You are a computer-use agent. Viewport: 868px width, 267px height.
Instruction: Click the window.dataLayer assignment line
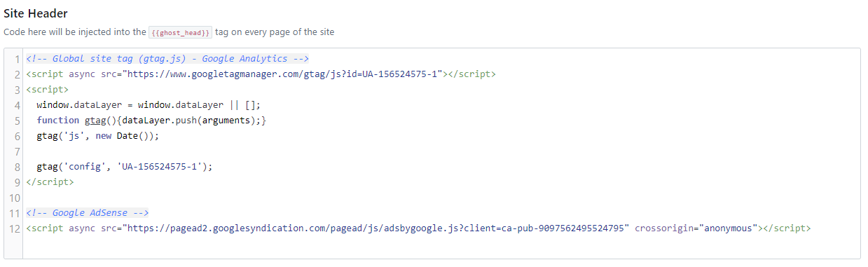[x=149, y=105]
